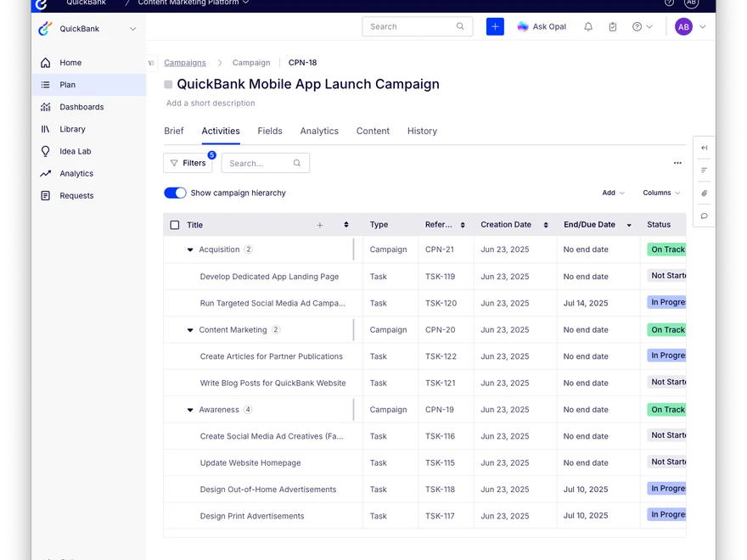Open Design Print Advertisements task
This screenshot has width=747, height=560.
pyautogui.click(x=251, y=516)
